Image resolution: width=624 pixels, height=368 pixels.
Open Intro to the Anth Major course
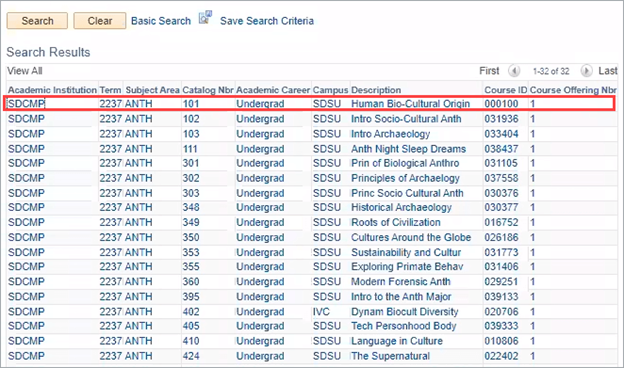point(401,297)
